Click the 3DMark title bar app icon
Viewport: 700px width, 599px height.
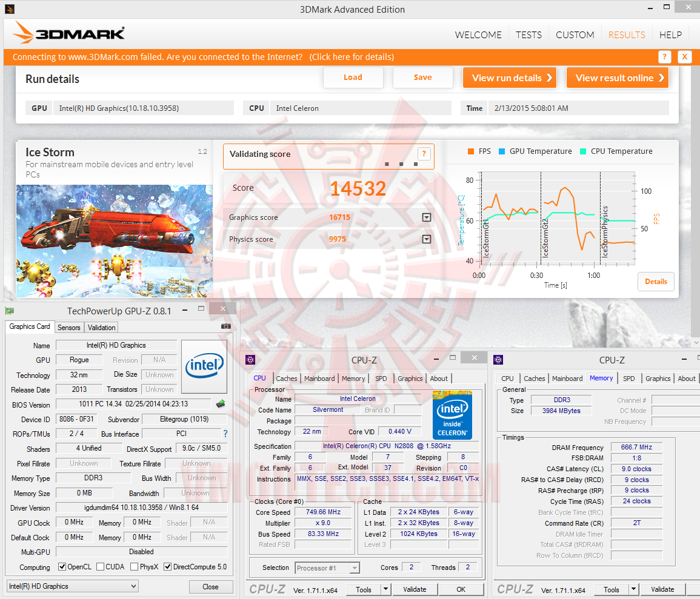[9, 8]
